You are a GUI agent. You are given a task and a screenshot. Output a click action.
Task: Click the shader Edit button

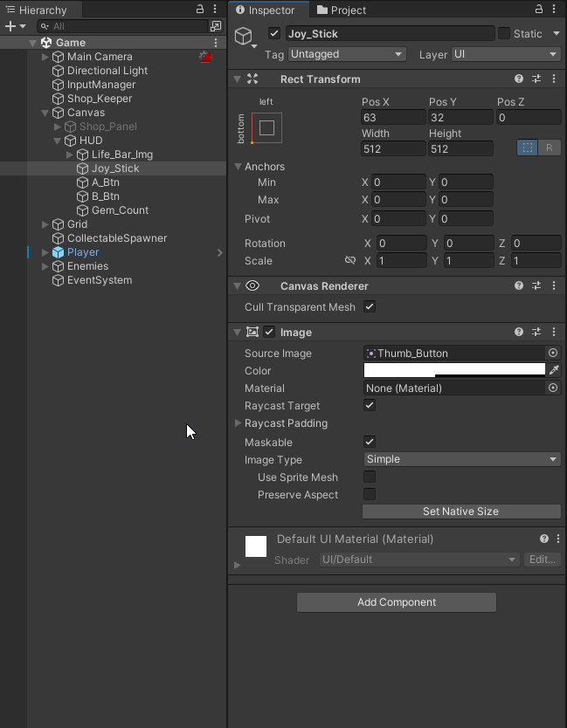point(543,560)
